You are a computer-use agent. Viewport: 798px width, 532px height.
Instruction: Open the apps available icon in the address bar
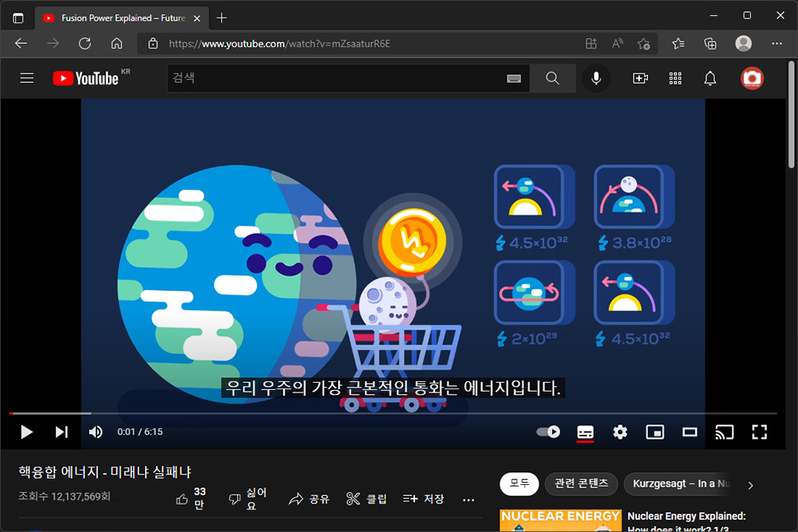pyautogui.click(x=591, y=44)
